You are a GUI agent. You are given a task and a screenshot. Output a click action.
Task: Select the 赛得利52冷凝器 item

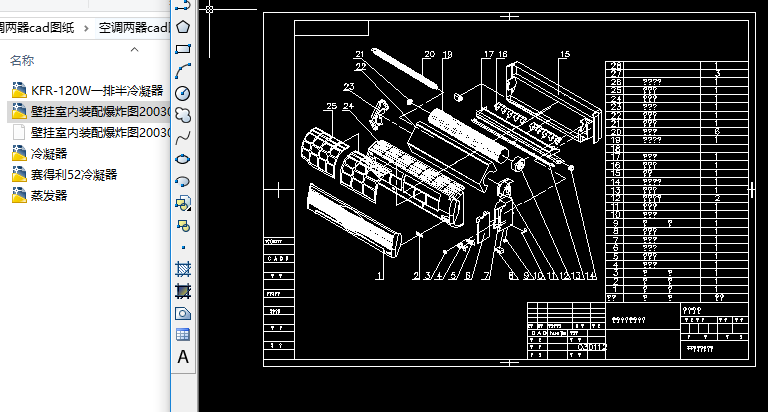(64, 175)
